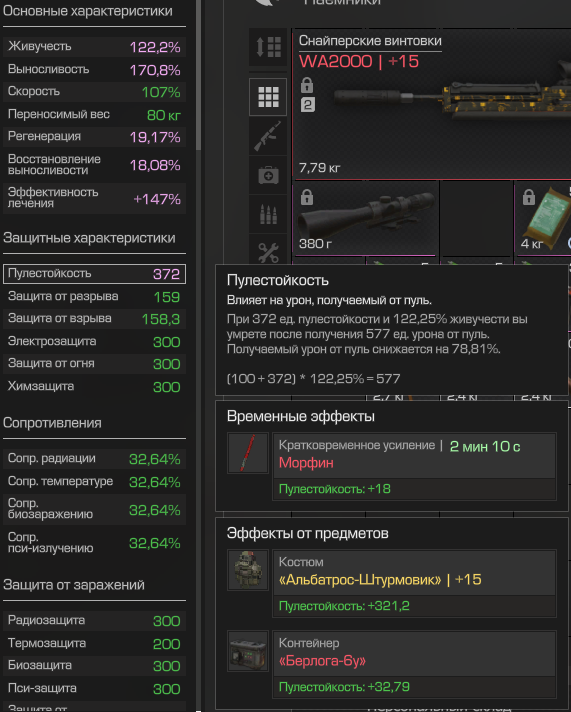Select the WA2000 sniper rifle item
The image size is (571, 712).
(x=432, y=104)
